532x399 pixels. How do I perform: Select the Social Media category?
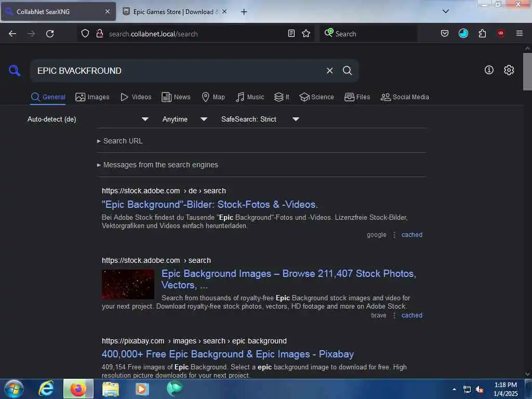[x=405, y=97]
